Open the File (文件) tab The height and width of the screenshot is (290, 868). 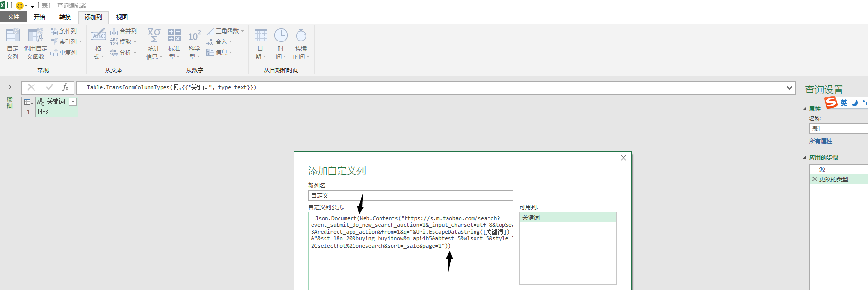tap(14, 17)
